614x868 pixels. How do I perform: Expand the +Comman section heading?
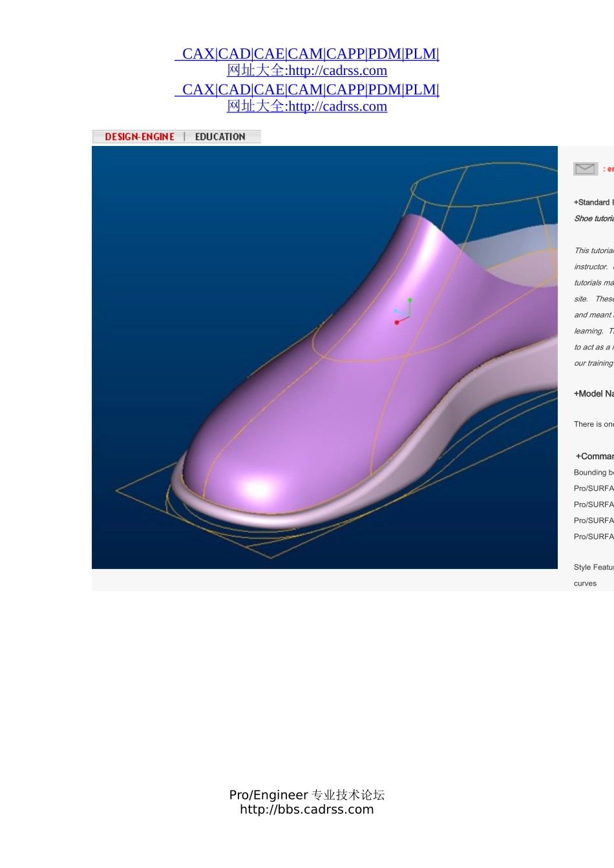595,456
